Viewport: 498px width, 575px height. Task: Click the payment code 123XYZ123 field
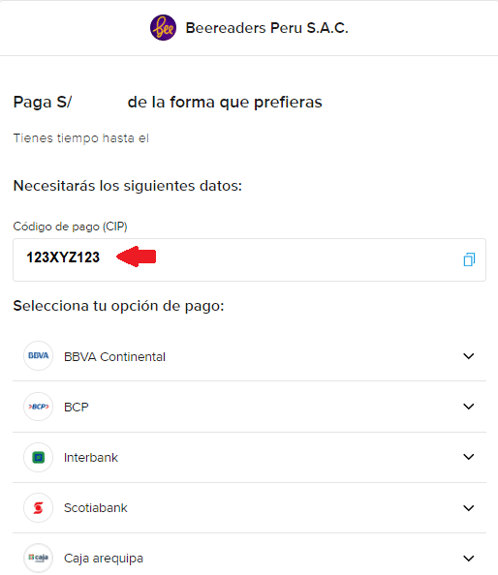[249, 260]
